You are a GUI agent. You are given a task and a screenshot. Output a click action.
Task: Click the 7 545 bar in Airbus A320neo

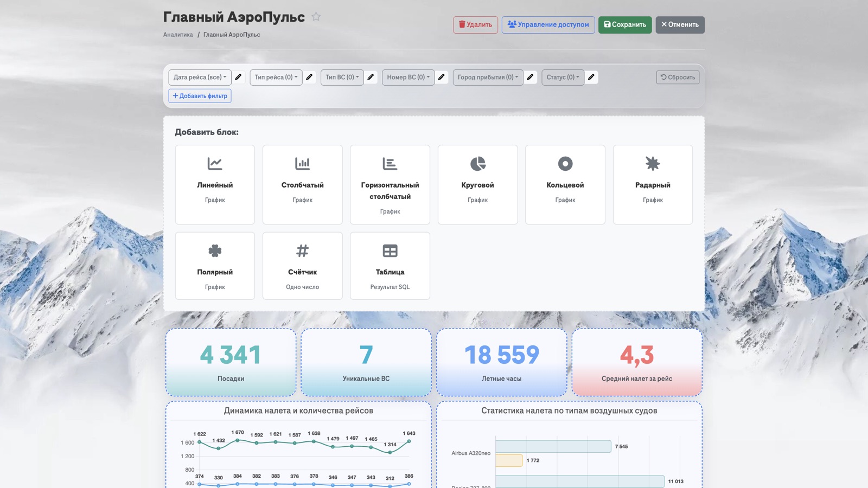tap(553, 446)
